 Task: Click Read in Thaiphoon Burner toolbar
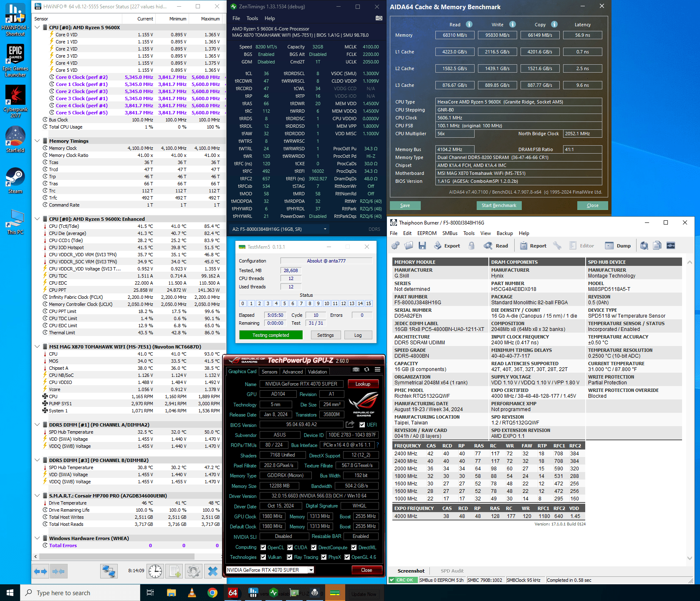[x=496, y=246]
